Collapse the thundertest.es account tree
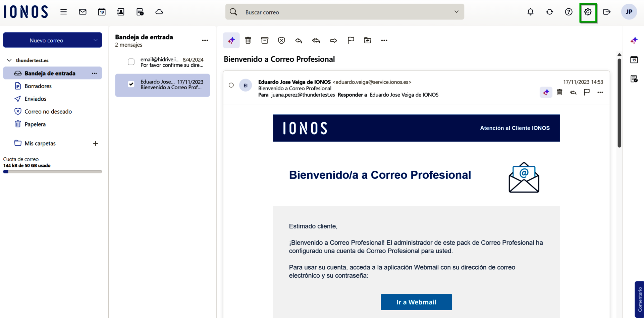This screenshot has width=644, height=318. coord(9,60)
